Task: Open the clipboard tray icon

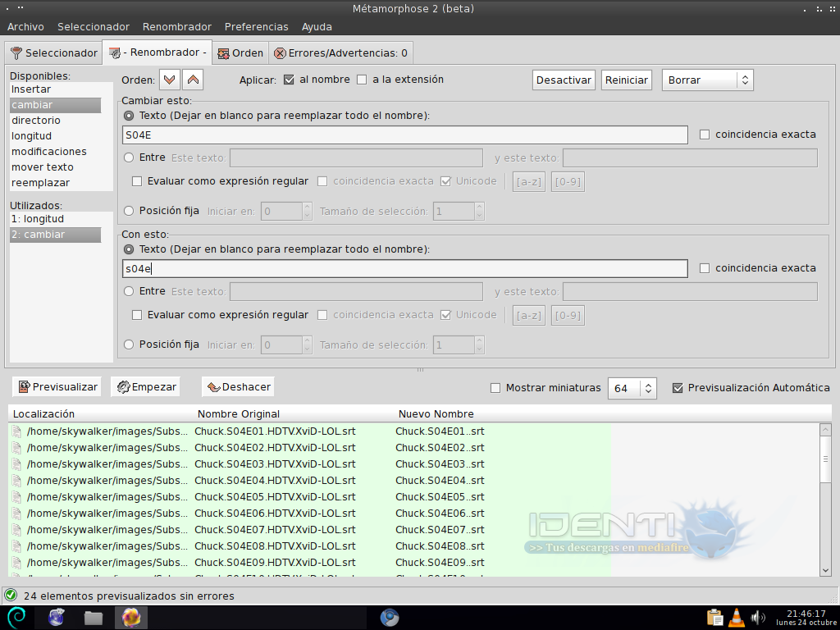Action: click(714, 618)
